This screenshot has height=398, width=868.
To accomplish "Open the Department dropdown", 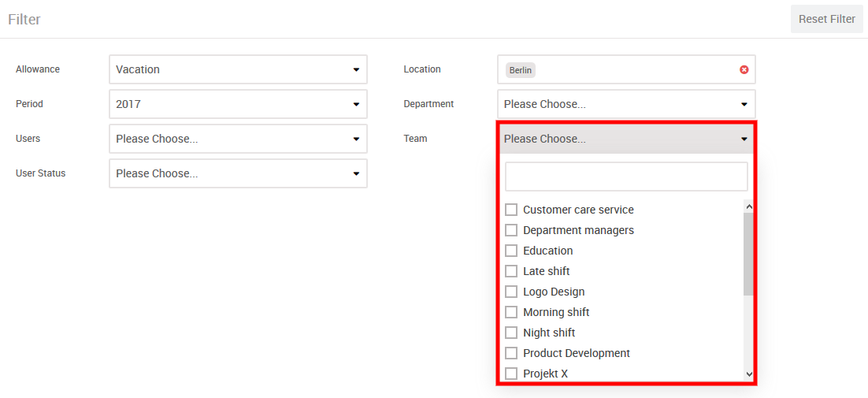I will pos(626,104).
